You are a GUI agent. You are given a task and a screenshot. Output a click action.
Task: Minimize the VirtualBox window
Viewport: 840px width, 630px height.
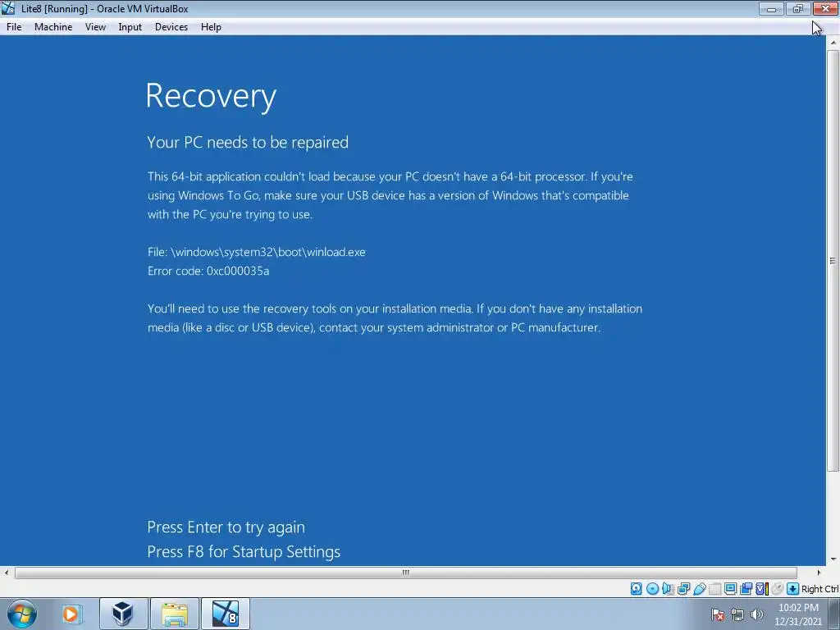coord(771,8)
